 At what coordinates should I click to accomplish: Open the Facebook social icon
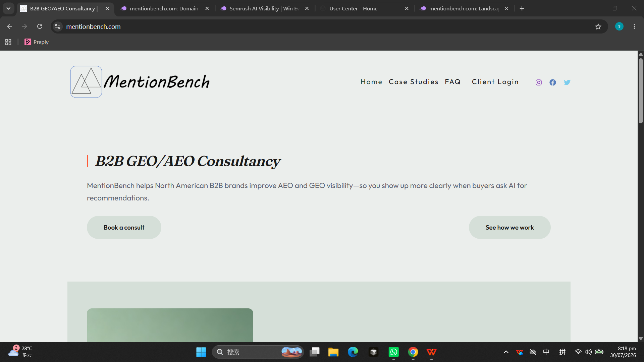(x=553, y=82)
